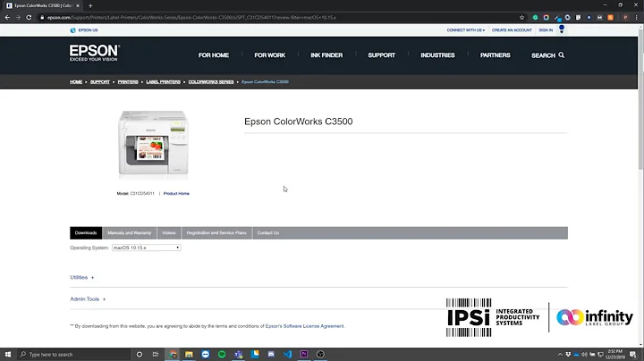Click the volume icon in system tray
Screen dimensions: 644x361
pyautogui.click(x=584, y=355)
